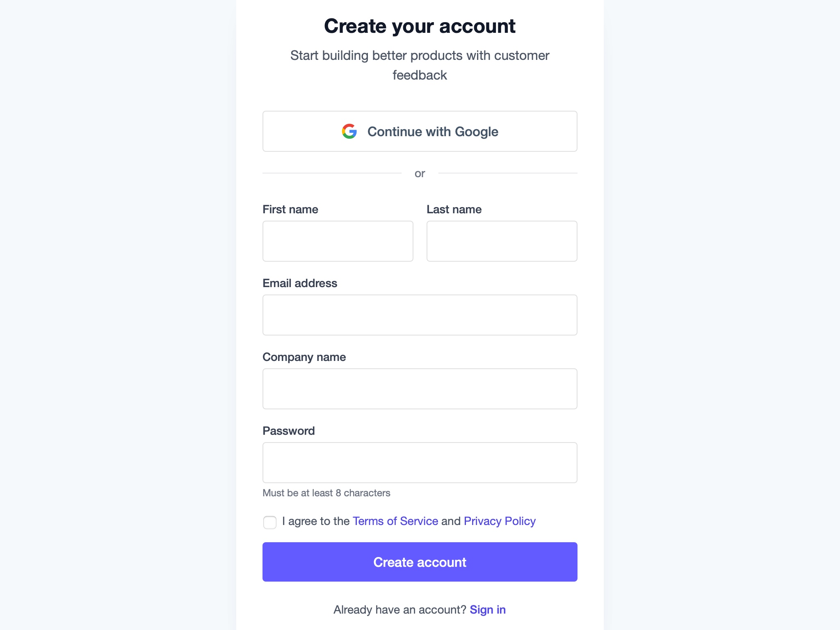This screenshot has height=630, width=840.
Task: Focus the Password entry field
Action: pos(420,462)
